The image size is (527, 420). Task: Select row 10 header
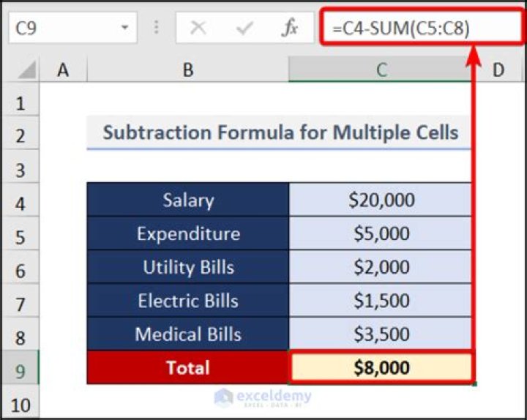(x=20, y=402)
